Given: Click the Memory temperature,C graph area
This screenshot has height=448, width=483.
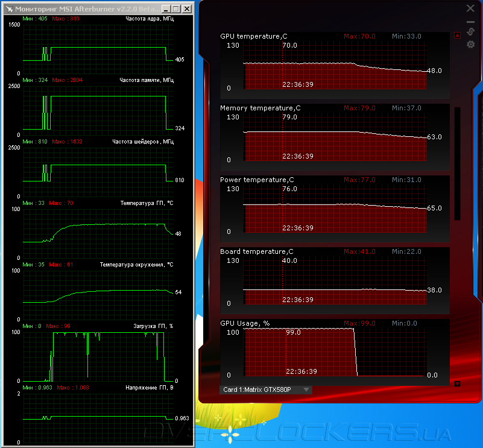Looking at the screenshot, I should (335, 137).
